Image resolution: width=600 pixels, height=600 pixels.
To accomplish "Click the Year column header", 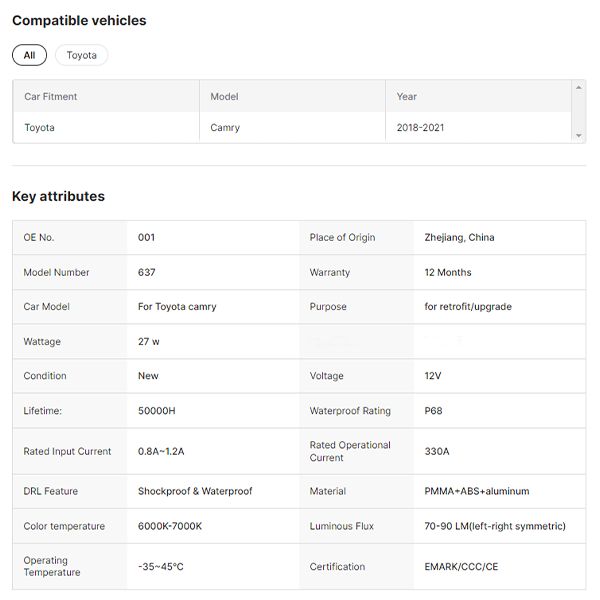I will coord(406,97).
